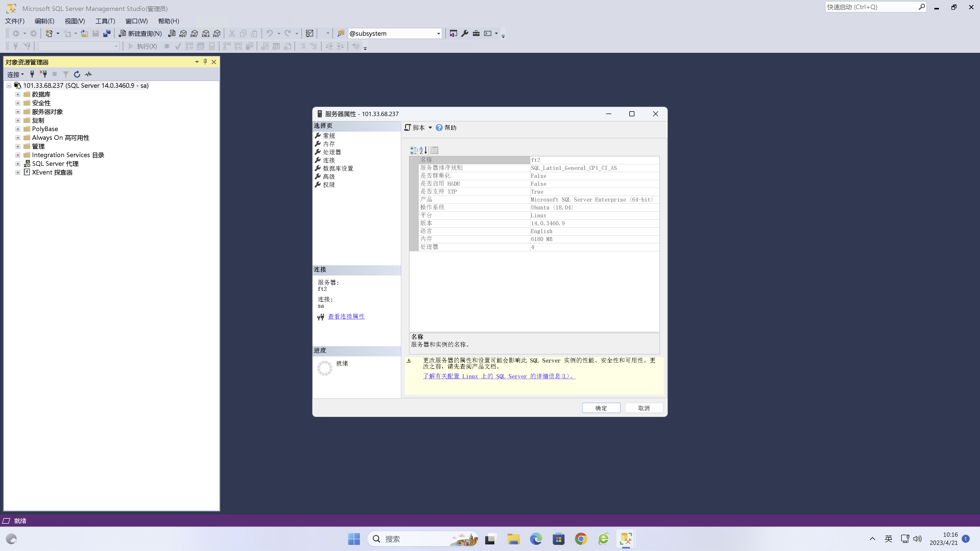Open the Windows Start menu
The height and width of the screenshot is (551, 980).
[x=354, y=539]
